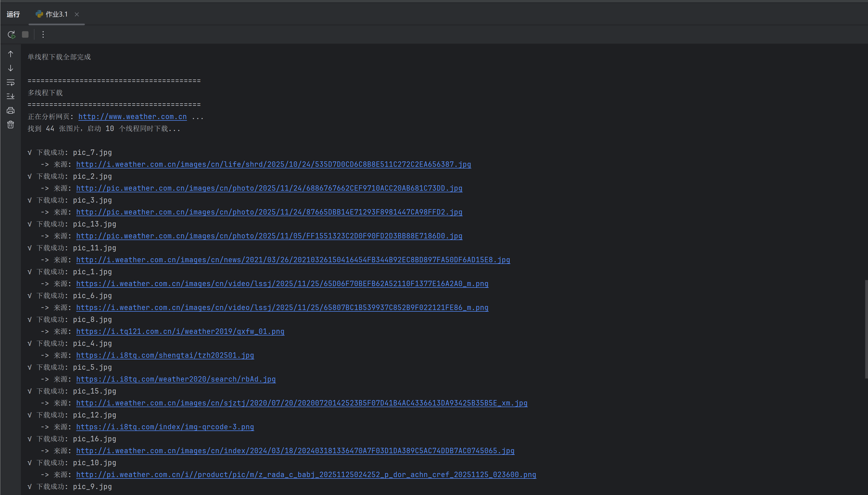Open the z_rada_c_babj radar png link
Image resolution: width=868 pixels, height=495 pixels.
coord(306,475)
